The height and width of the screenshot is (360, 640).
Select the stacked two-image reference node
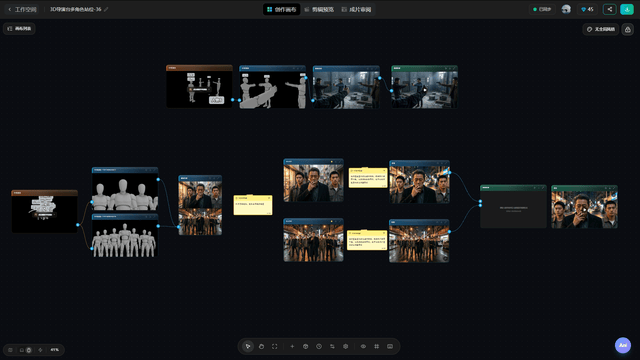[x=200, y=205]
